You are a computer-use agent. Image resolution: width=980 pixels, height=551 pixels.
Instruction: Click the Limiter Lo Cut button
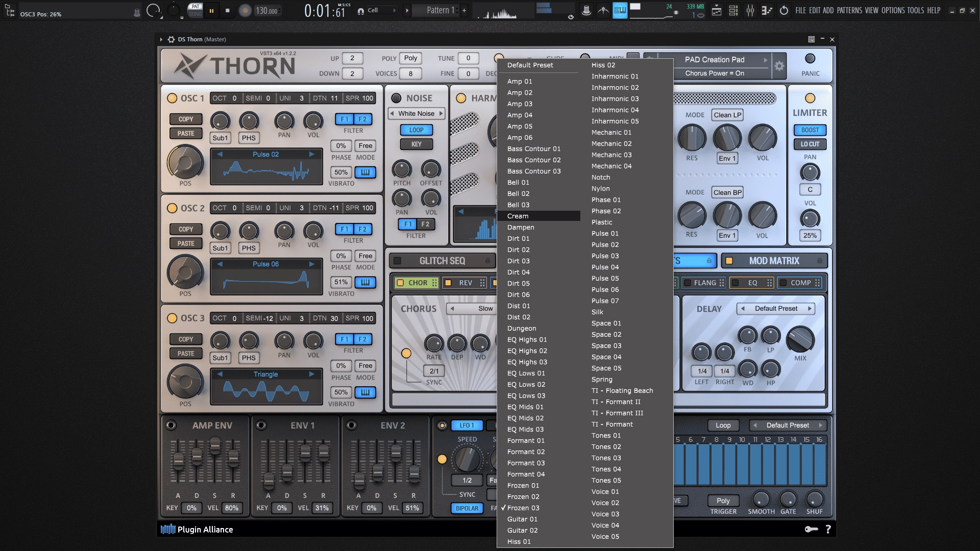(x=810, y=144)
